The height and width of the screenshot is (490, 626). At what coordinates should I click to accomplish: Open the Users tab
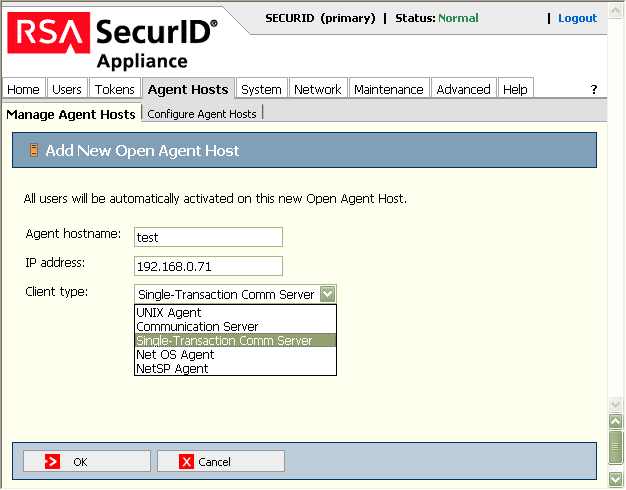[x=67, y=89]
